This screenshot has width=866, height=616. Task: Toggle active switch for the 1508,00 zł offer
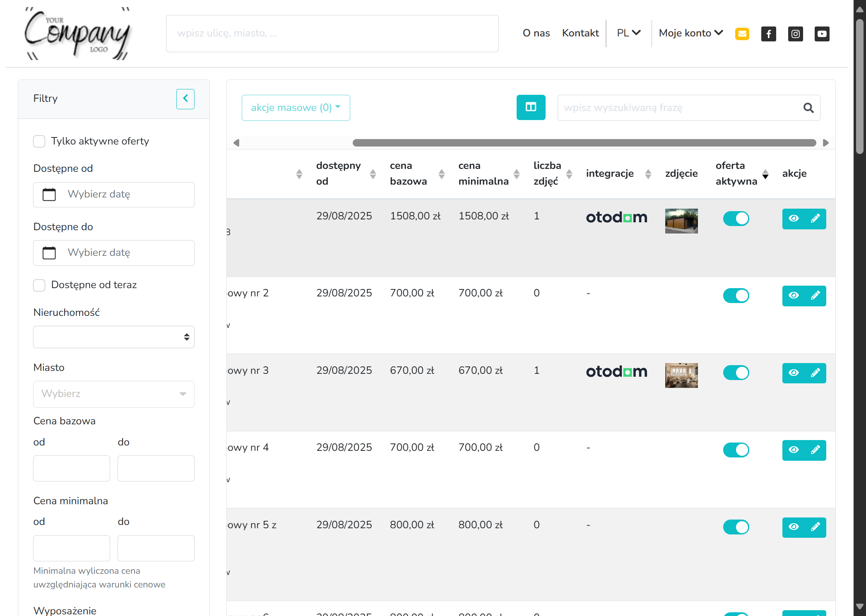coord(736,219)
